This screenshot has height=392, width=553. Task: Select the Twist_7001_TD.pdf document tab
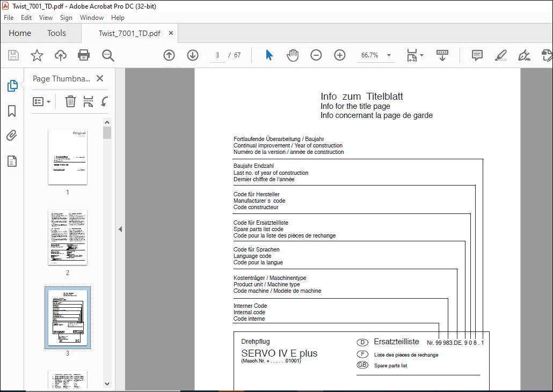point(129,33)
